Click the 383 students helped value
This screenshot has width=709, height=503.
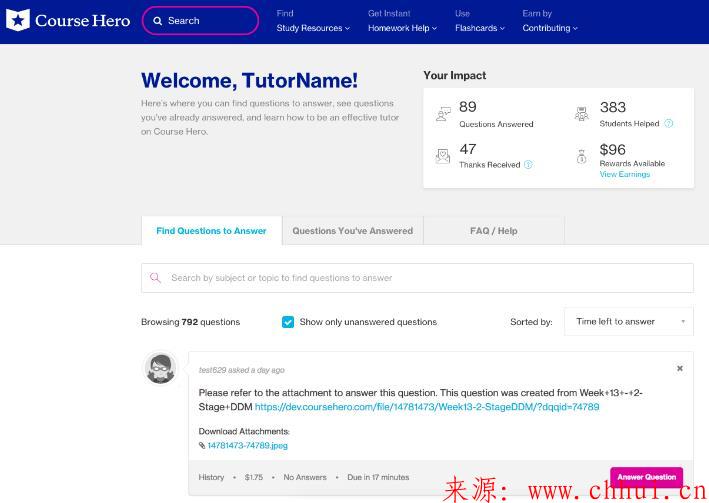click(613, 107)
